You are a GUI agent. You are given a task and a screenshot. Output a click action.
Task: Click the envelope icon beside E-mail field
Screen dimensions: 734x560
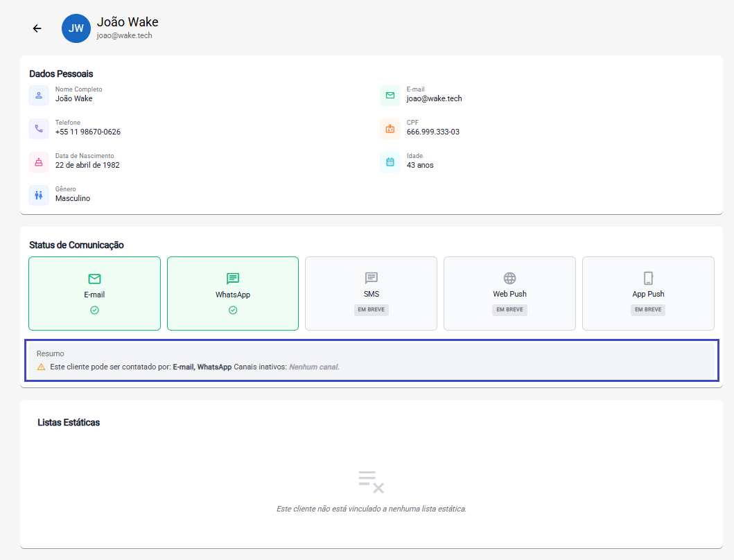(x=390, y=95)
